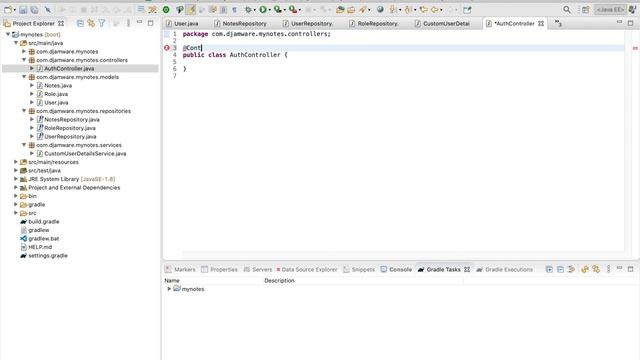Collapse the src/main/java folder
Image resolution: width=640 pixels, height=360 pixels.
tap(16, 43)
